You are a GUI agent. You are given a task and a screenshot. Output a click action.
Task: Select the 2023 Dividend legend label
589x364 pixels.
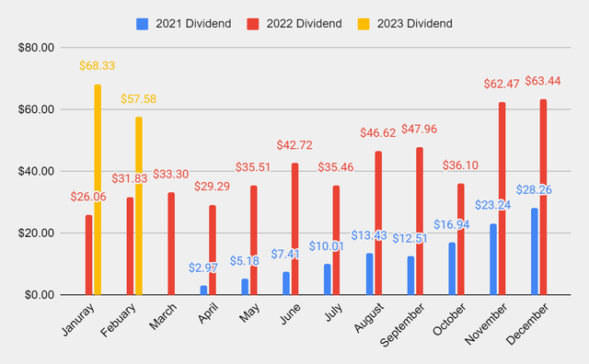415,24
